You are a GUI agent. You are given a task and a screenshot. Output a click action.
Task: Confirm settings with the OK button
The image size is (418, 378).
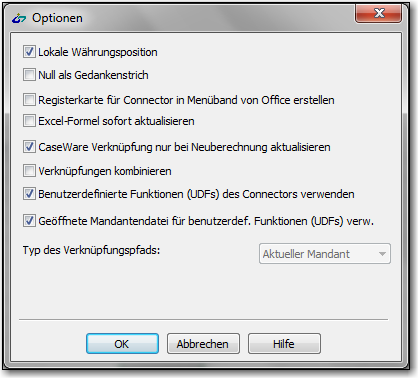122,344
